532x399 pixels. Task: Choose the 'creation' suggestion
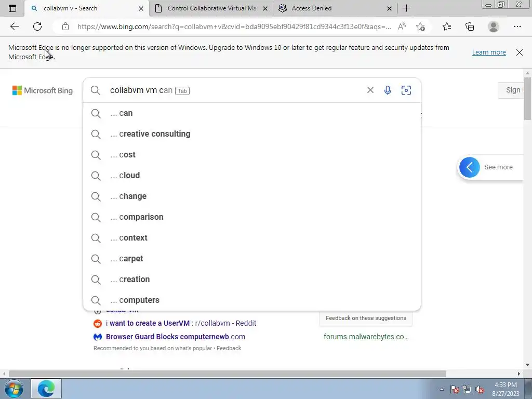[252, 279]
